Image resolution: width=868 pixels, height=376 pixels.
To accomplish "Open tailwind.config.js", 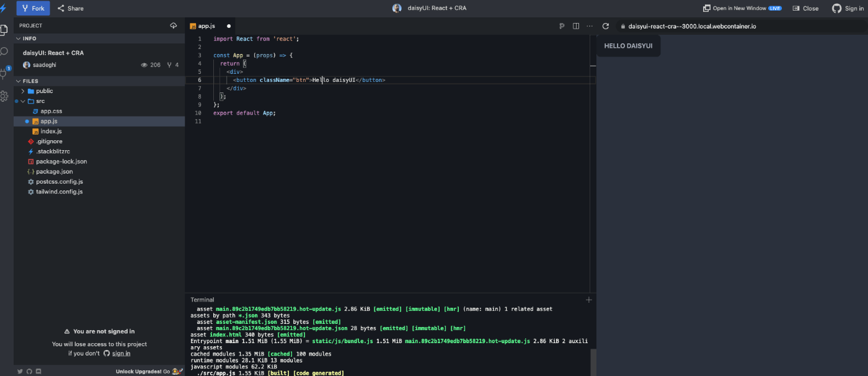I will pos(99,192).
